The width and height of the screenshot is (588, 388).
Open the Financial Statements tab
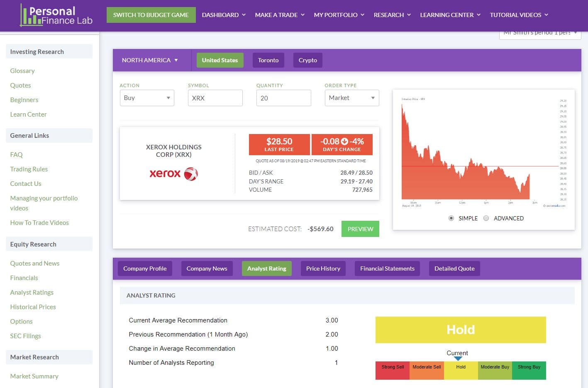pos(387,268)
